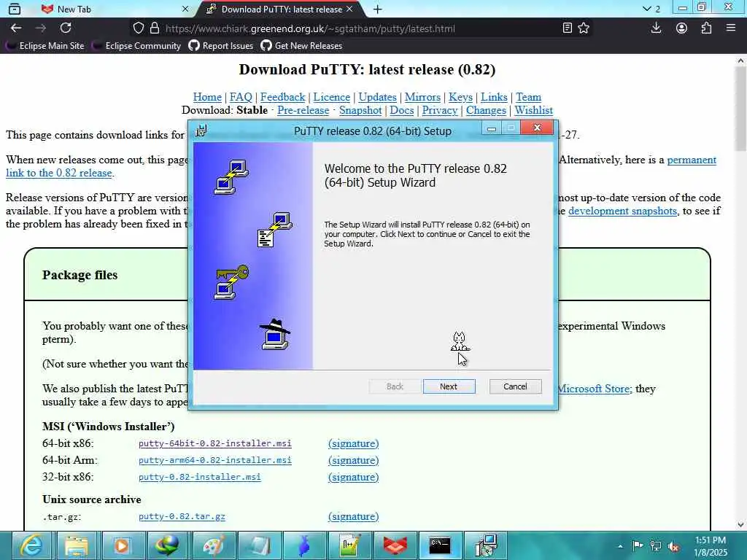This screenshot has height=560, width=747.
Task: Open the tab overview icon at top-left
Action: [15, 9]
